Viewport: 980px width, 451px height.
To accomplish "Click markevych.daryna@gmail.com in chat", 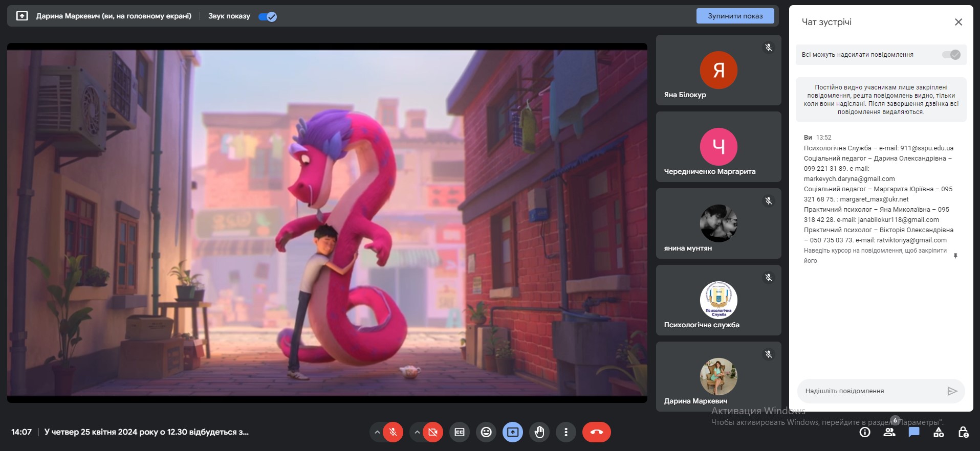I will tap(850, 179).
